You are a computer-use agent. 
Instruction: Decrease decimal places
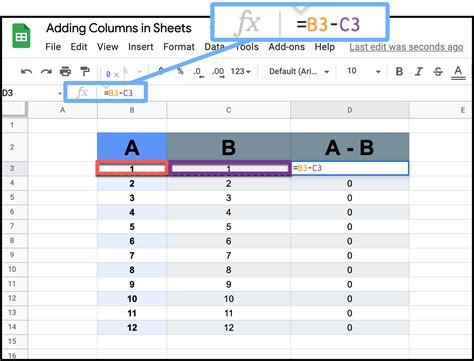[x=198, y=72]
